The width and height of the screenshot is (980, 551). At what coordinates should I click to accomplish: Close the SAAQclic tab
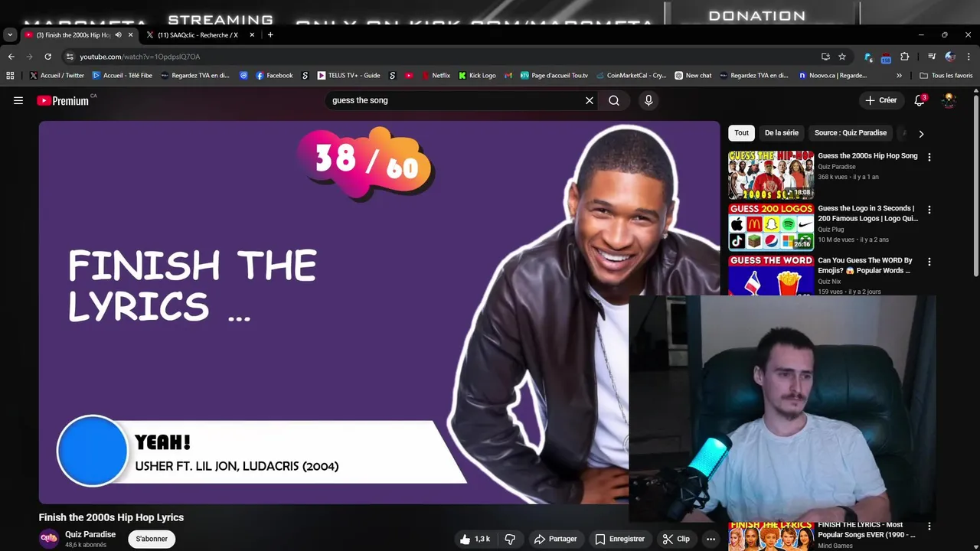[252, 34]
